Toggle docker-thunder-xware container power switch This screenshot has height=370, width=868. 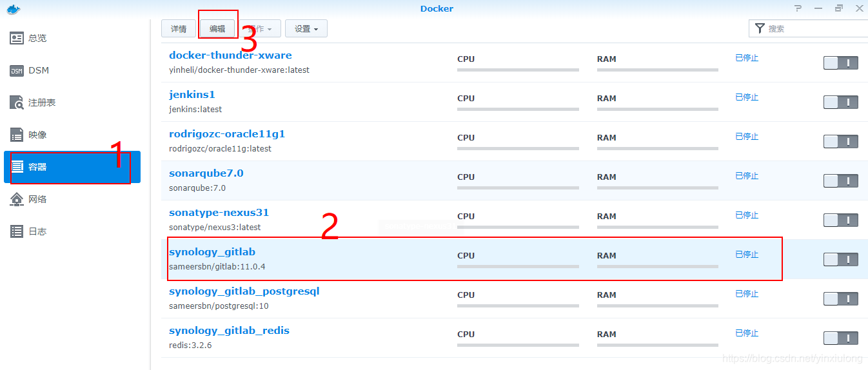pos(840,63)
